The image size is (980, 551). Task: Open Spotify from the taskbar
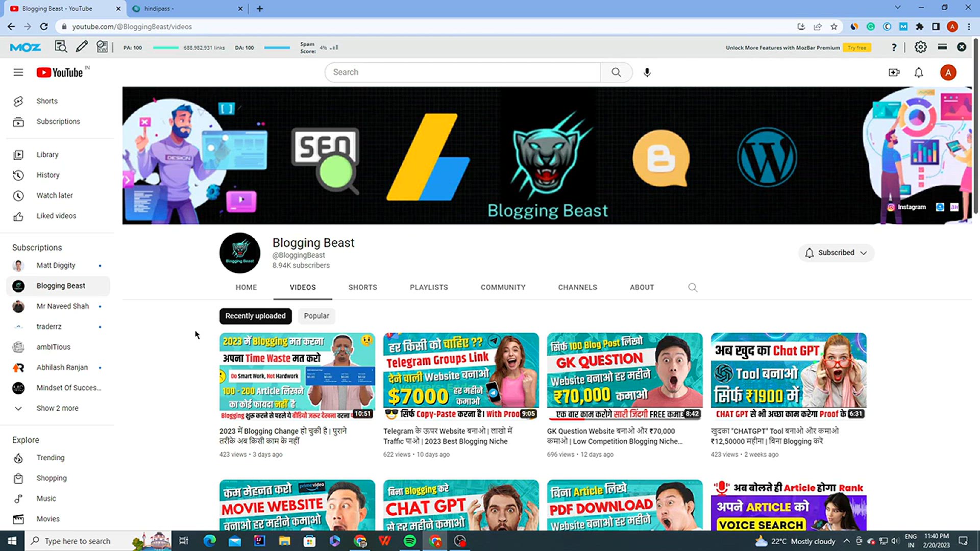[410, 541]
